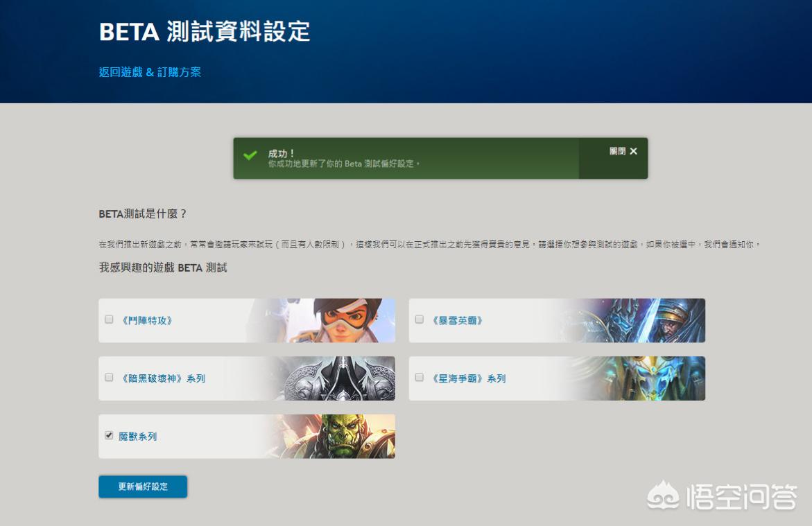The height and width of the screenshot is (526, 812).
Task: Select the 《暗黑破壞神》系列 label text
Action: [164, 378]
